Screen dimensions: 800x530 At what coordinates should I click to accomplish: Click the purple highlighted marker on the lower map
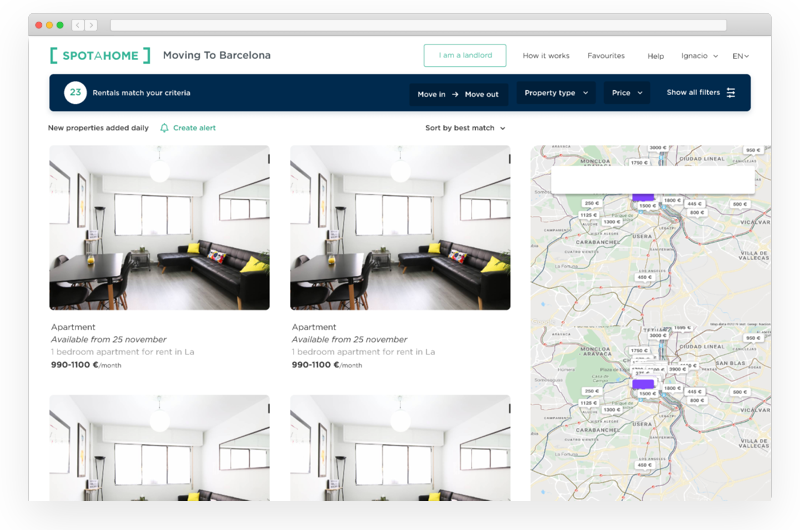tap(643, 384)
